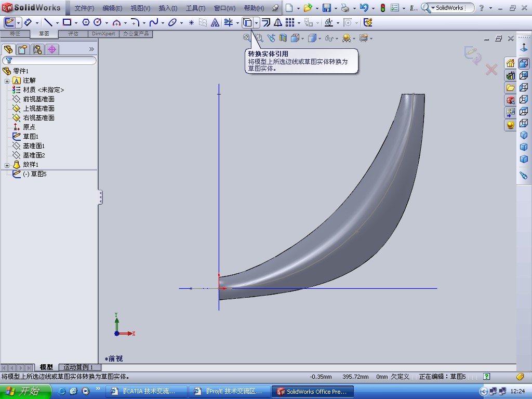Select the Rectangle sketch tool
This screenshot has width=532, height=399.
click(67, 23)
